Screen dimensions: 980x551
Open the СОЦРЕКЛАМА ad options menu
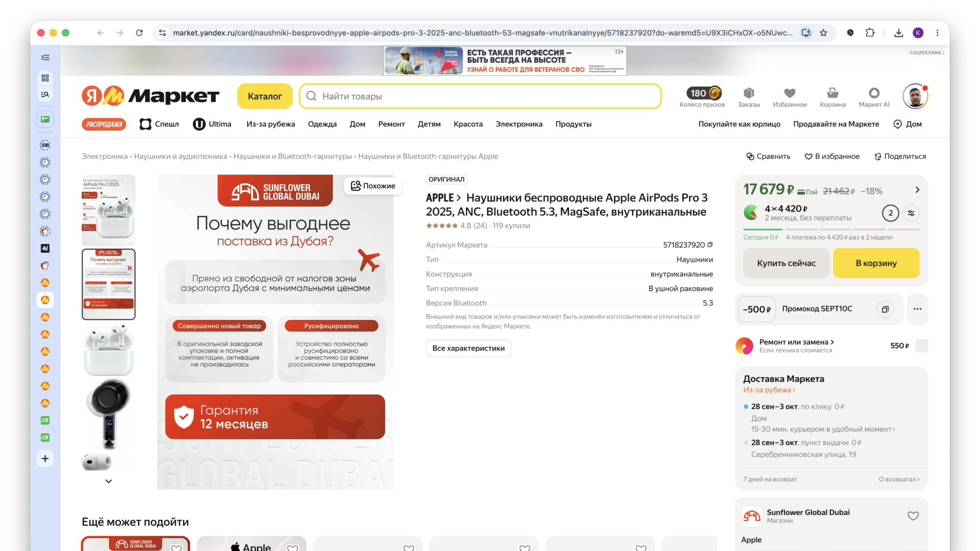(x=926, y=53)
